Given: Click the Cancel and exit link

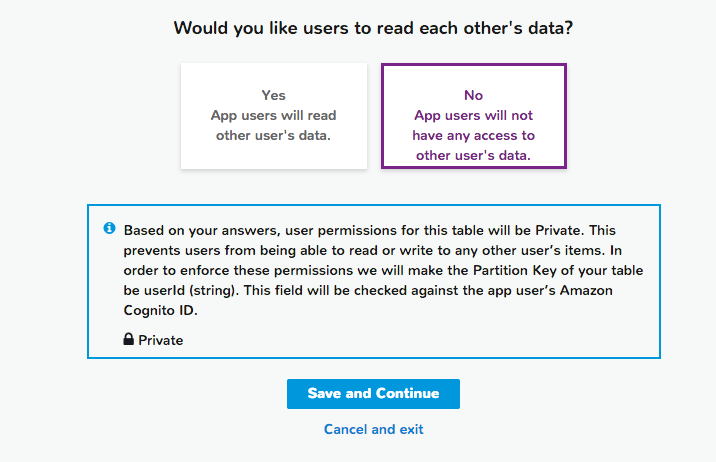Looking at the screenshot, I should point(373,429).
